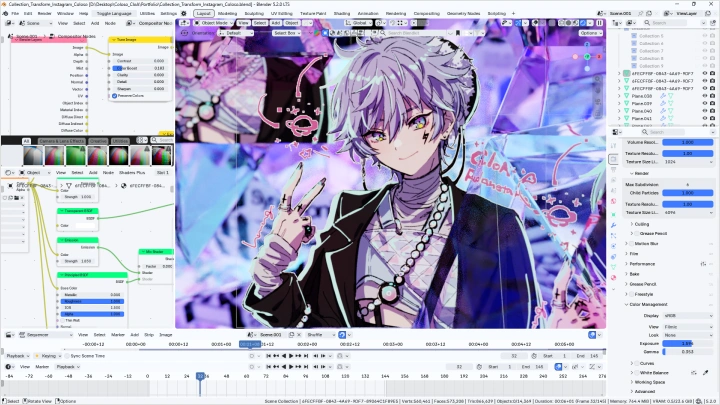
Task: Click the pause render preview icon
Action: (599, 22)
